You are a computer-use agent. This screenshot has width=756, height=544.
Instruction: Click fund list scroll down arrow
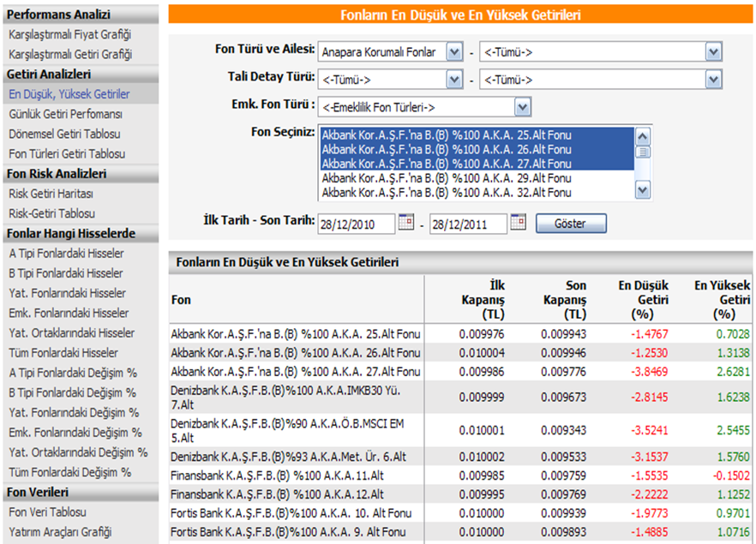click(x=643, y=190)
